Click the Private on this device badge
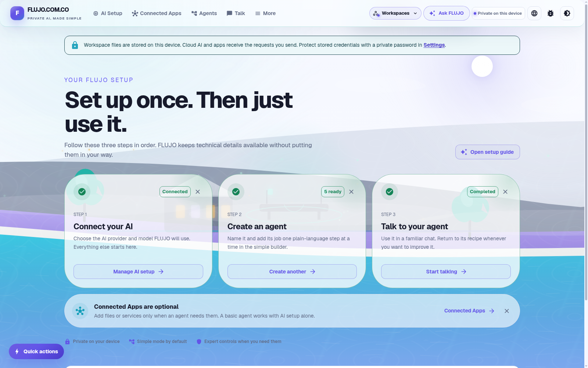This screenshot has height=368, width=588. click(x=498, y=13)
